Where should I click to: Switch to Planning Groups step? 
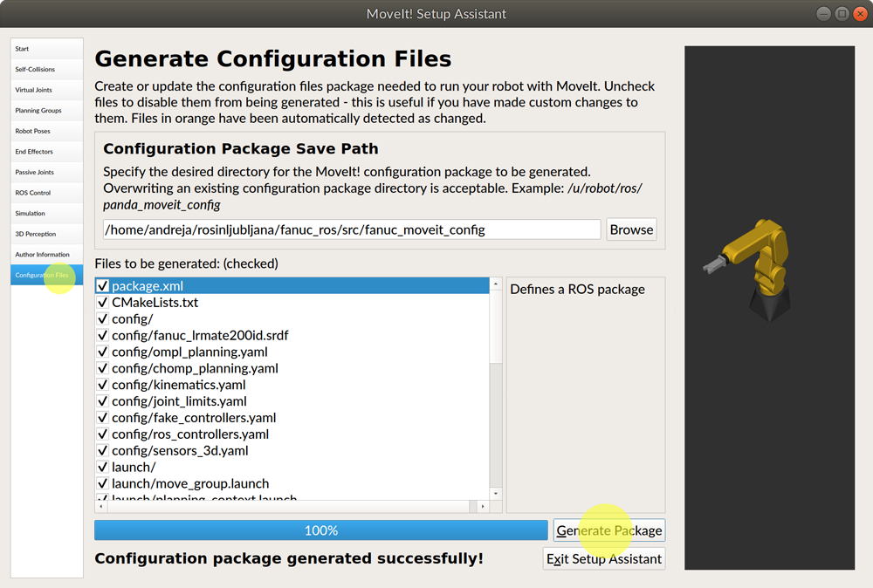click(x=38, y=111)
